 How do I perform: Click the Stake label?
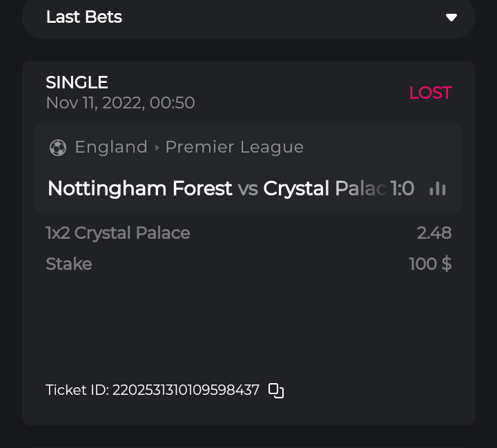tap(69, 264)
